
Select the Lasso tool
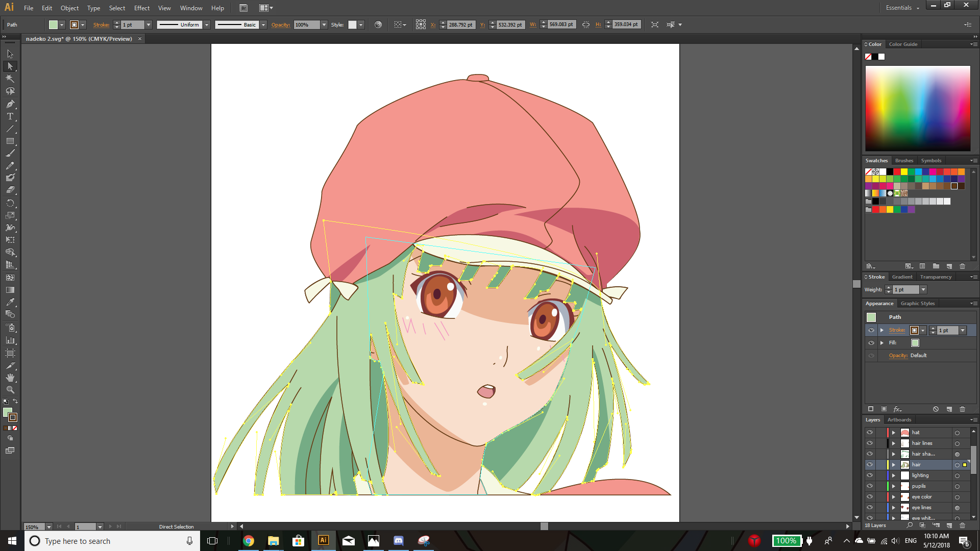(10, 91)
